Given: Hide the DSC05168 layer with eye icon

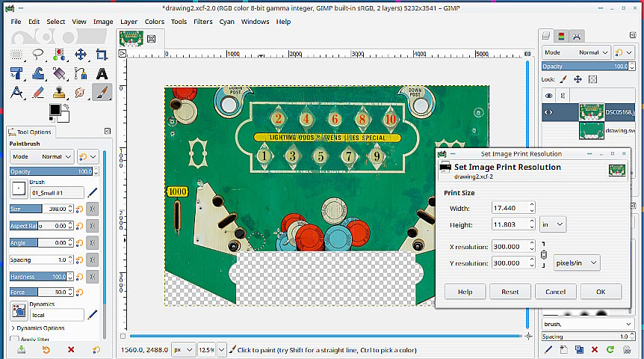Looking at the screenshot, I should coord(548,112).
